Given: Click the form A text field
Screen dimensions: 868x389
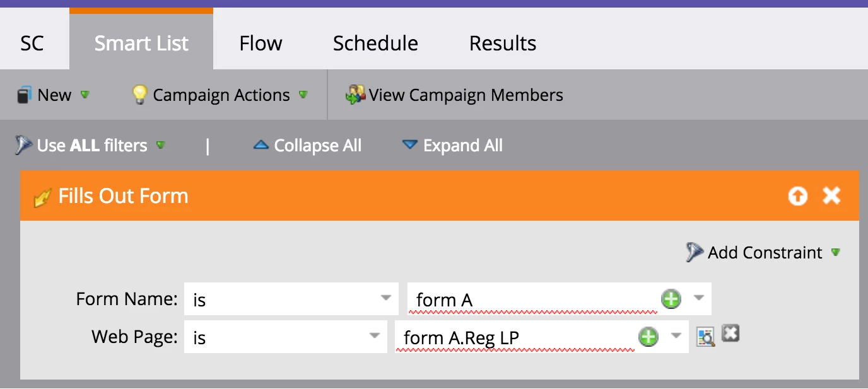Looking at the screenshot, I should pyautogui.click(x=530, y=299).
